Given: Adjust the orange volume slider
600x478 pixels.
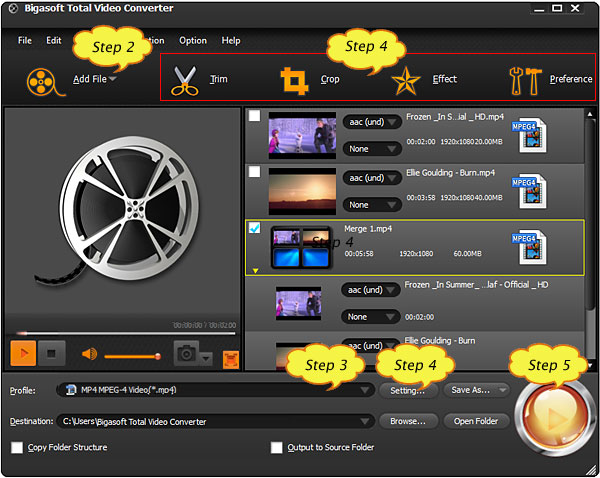Looking at the screenshot, I should 132,357.
